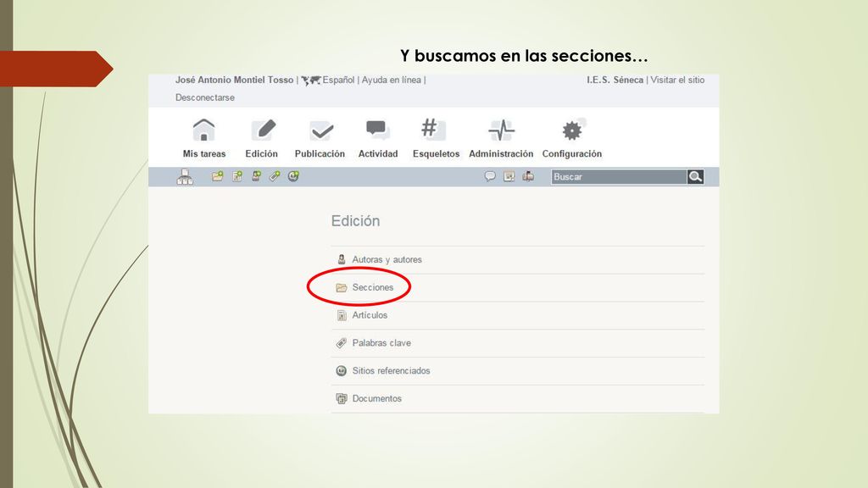Click the Edición page heading
This screenshot has width=868, height=488.
(355, 221)
